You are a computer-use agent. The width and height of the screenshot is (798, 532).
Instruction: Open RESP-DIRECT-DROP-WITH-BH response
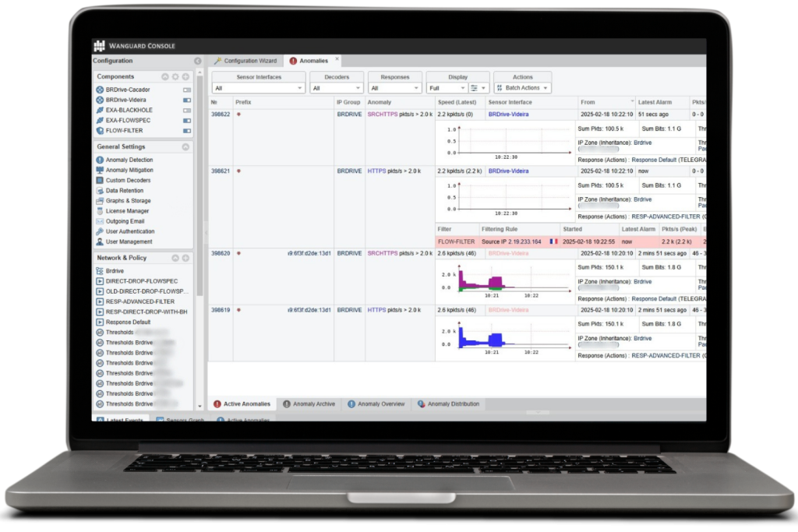(x=146, y=312)
